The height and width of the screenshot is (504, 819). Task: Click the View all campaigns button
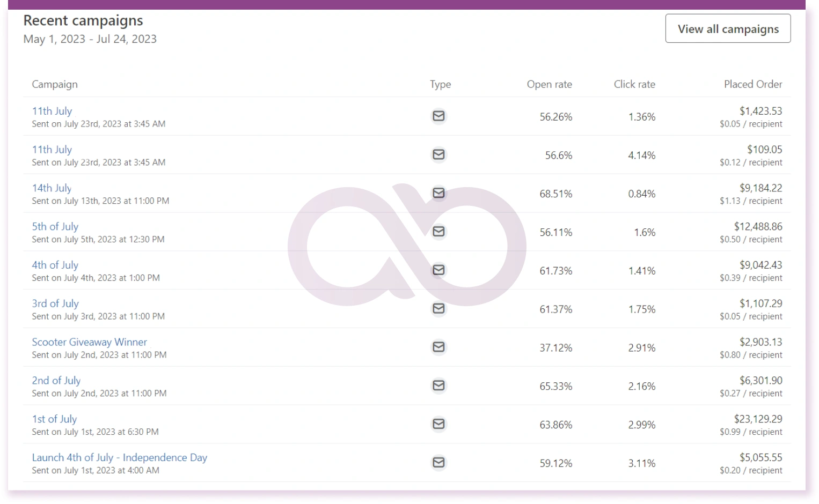tap(728, 29)
